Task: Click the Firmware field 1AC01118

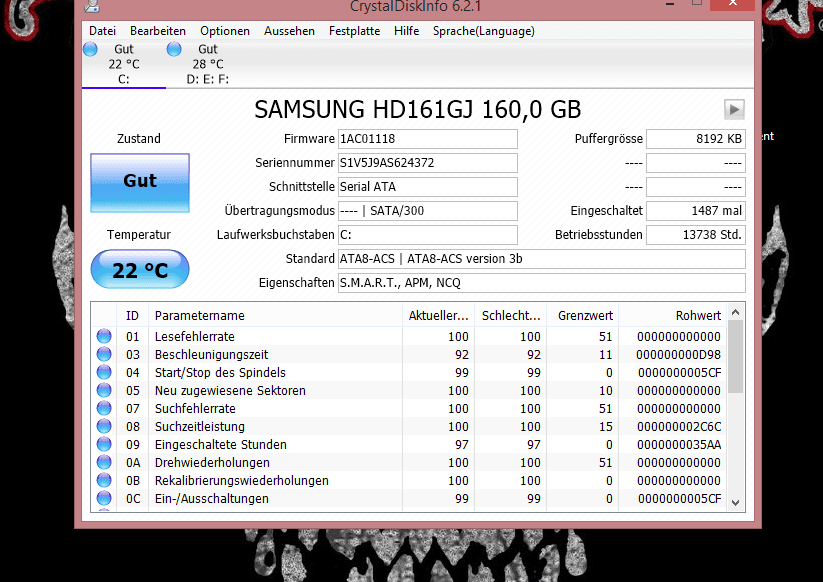Action: click(x=427, y=139)
